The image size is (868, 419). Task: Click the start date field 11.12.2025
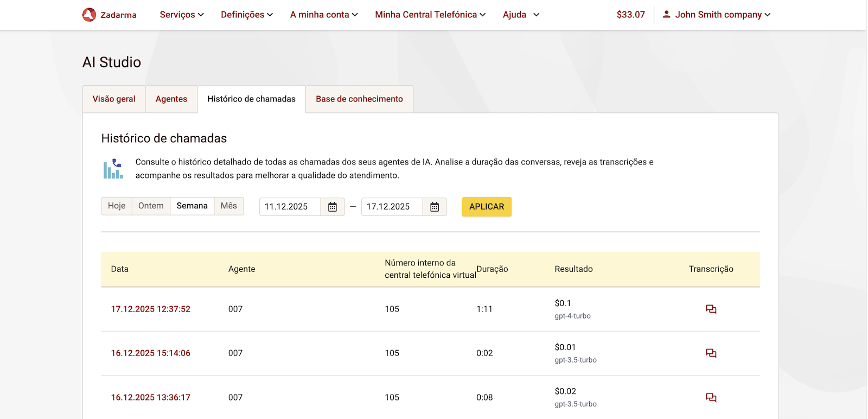point(289,207)
